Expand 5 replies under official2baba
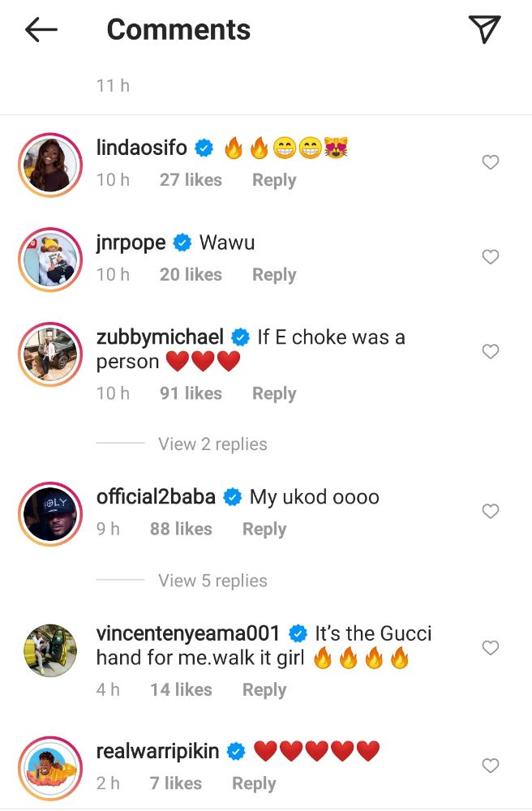This screenshot has width=532, height=811. (212, 581)
